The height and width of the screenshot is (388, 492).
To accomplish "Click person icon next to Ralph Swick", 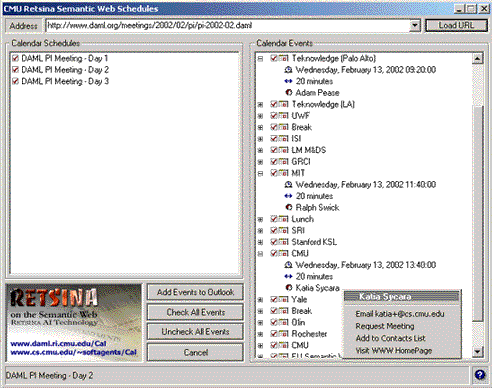I will click(x=289, y=207).
